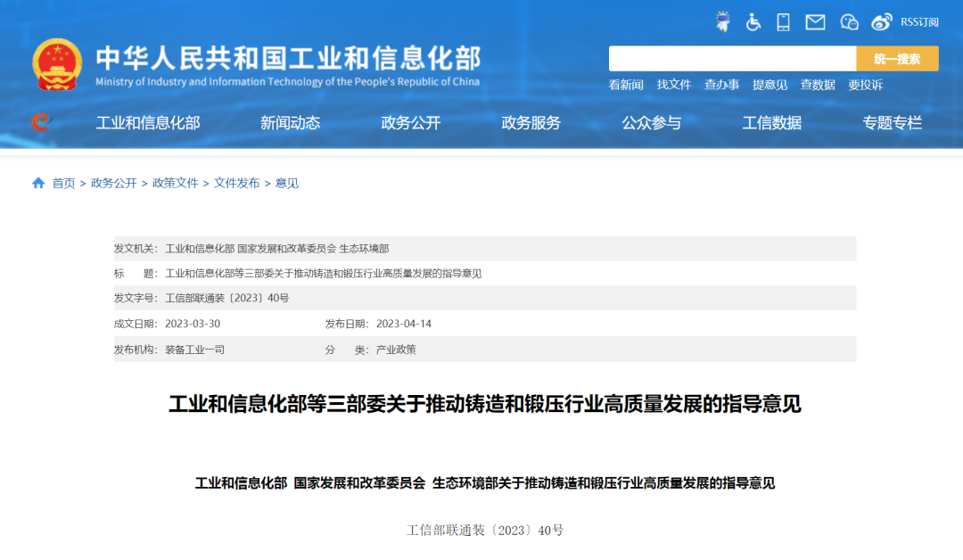Click the 找文件 quick link

[x=677, y=86]
